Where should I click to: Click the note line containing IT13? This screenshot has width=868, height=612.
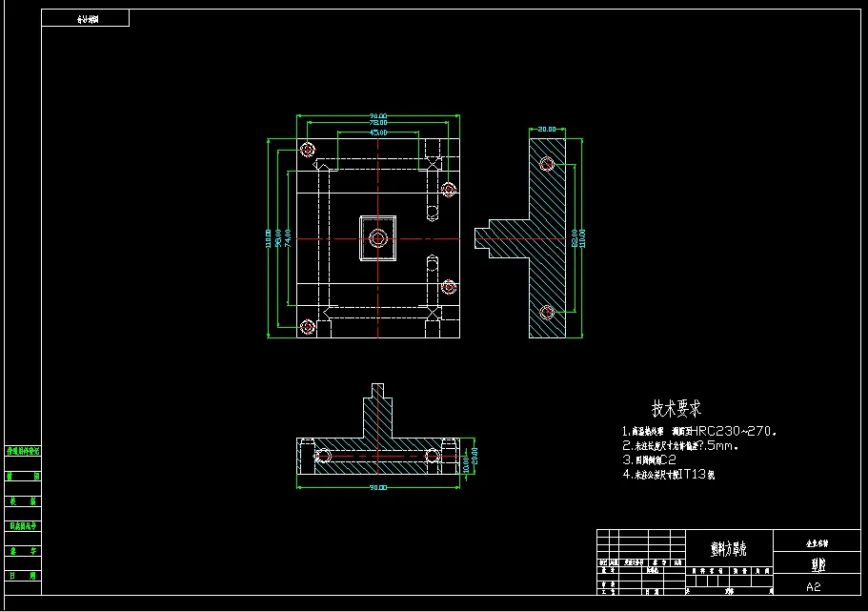click(669, 475)
